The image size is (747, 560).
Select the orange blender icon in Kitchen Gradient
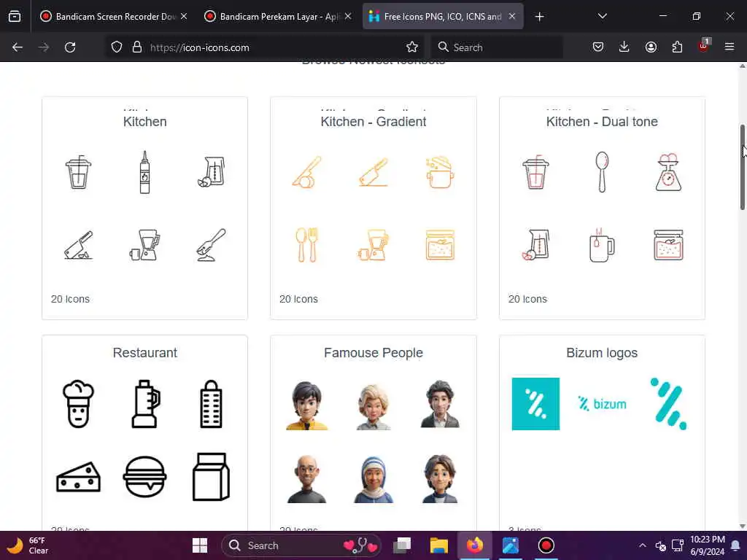[373, 245]
